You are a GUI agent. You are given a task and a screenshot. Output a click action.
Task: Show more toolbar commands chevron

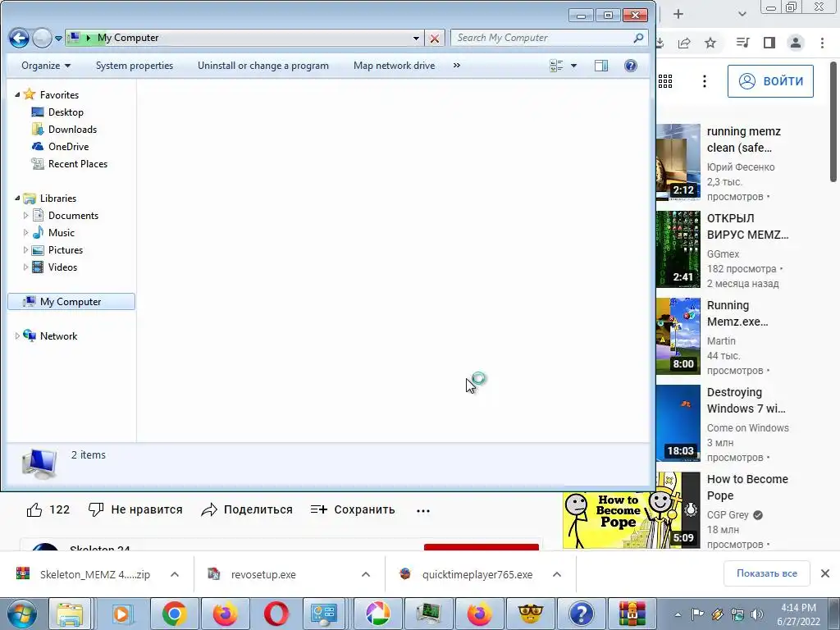point(456,66)
